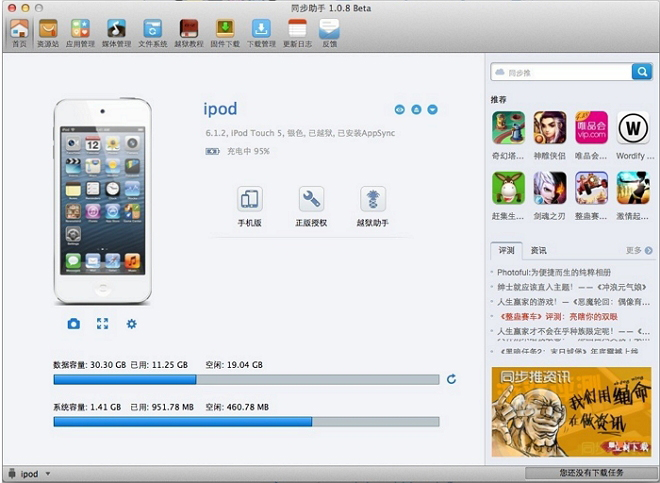Open 正版授权 authorization tool
Screen dimensions: 660x483
click(311, 206)
